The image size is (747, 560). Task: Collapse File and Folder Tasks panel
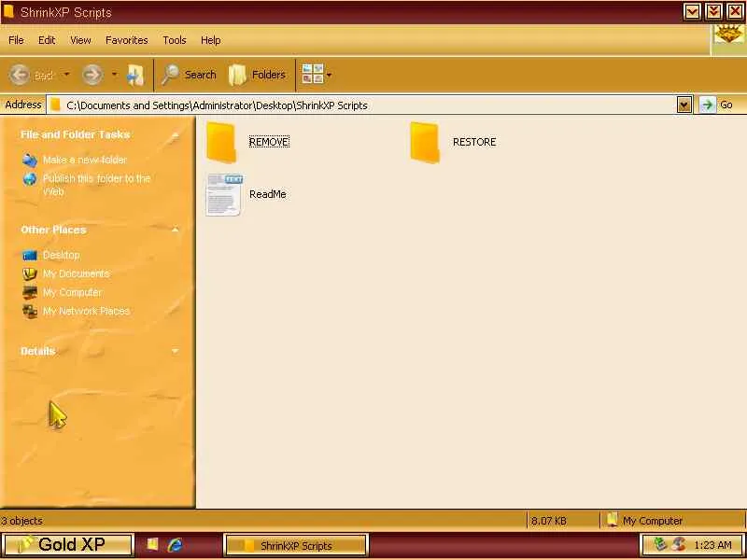(175, 135)
